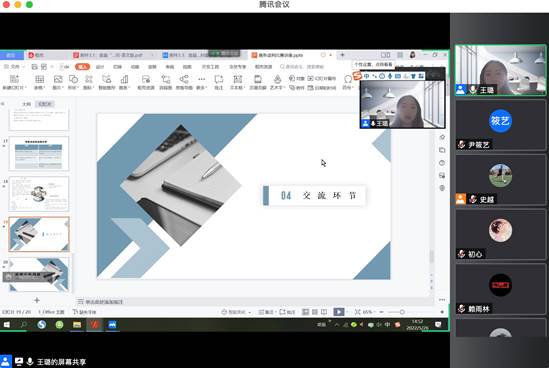Toggle microphone for 王璐 in bottom status bar
Image resolution: width=549 pixels, height=368 pixels.
(x=30, y=361)
